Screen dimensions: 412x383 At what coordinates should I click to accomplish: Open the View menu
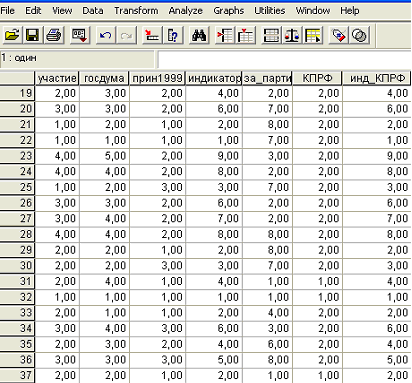tap(62, 11)
